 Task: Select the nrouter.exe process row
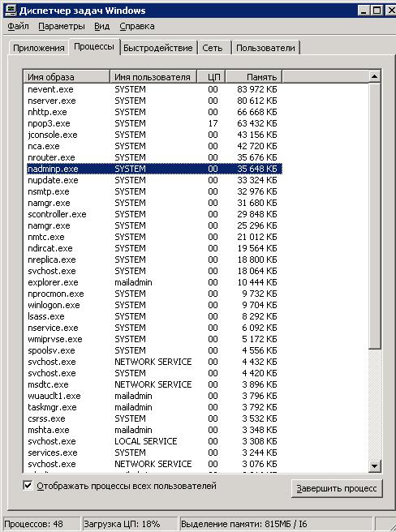click(x=154, y=157)
